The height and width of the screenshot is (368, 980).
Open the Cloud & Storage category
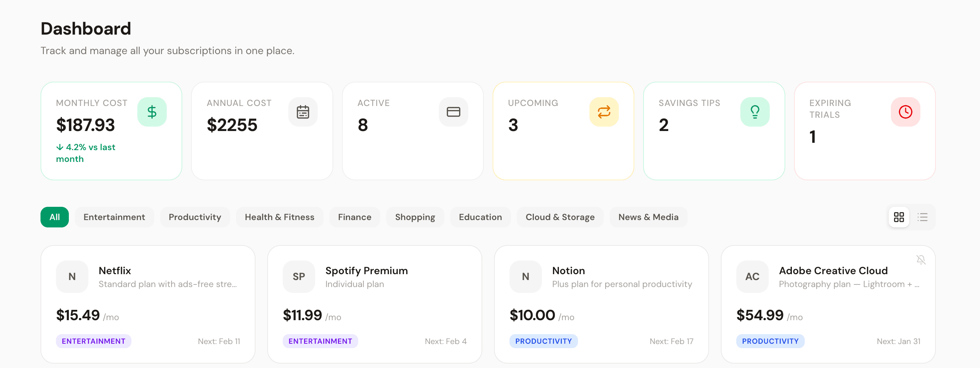560,217
